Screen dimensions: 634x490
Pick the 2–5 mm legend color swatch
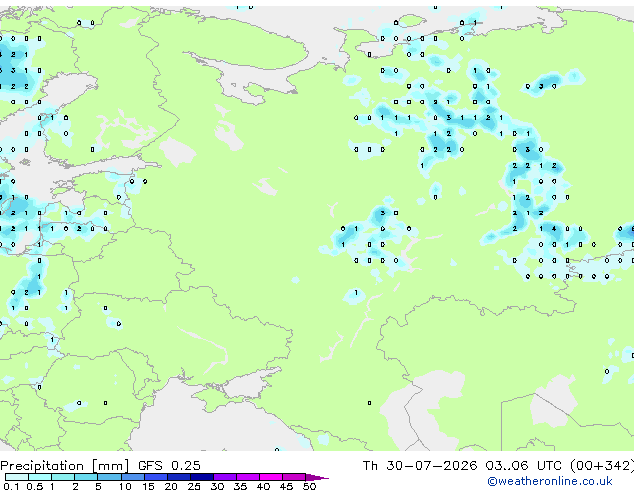86,477
